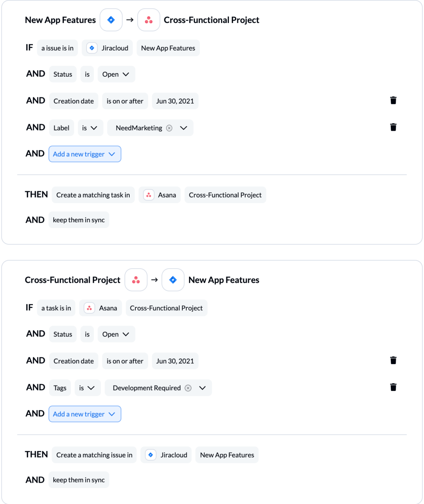Open the Add a new trigger dropdown in the Asana rule
The width and height of the screenshot is (424, 504).
(85, 414)
